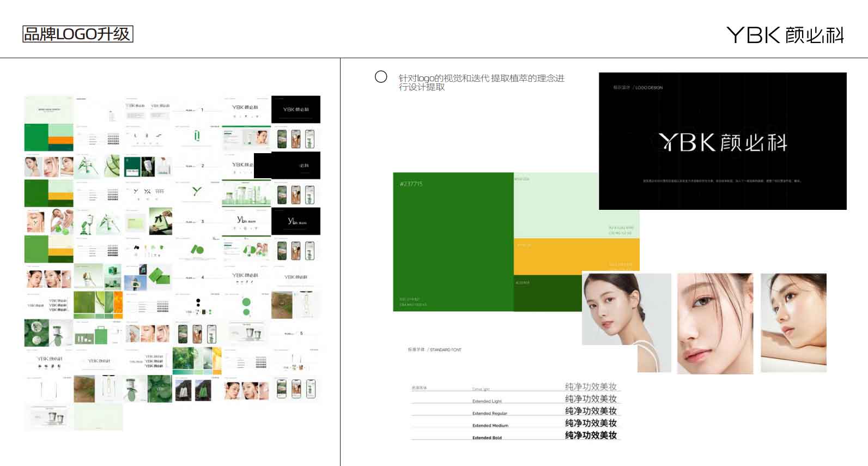The image size is (868, 466).
Task: Click the description text starting with 针对logo的视觉和迭代
Action: click(482, 82)
